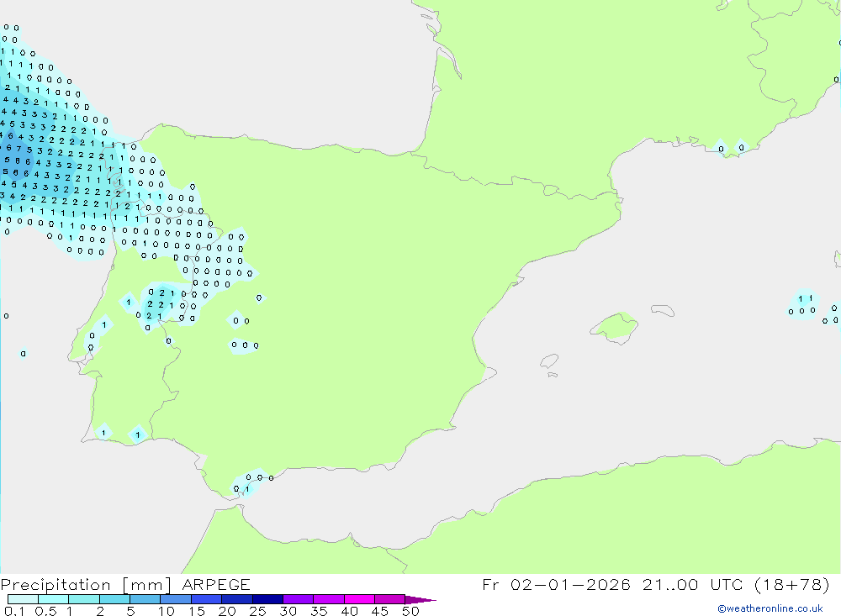
Task: Click the island of Menorca outline
Action: [663, 310]
